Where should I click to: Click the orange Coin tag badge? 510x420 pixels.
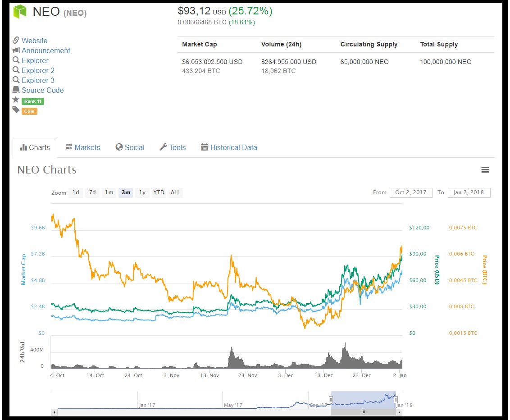click(29, 111)
